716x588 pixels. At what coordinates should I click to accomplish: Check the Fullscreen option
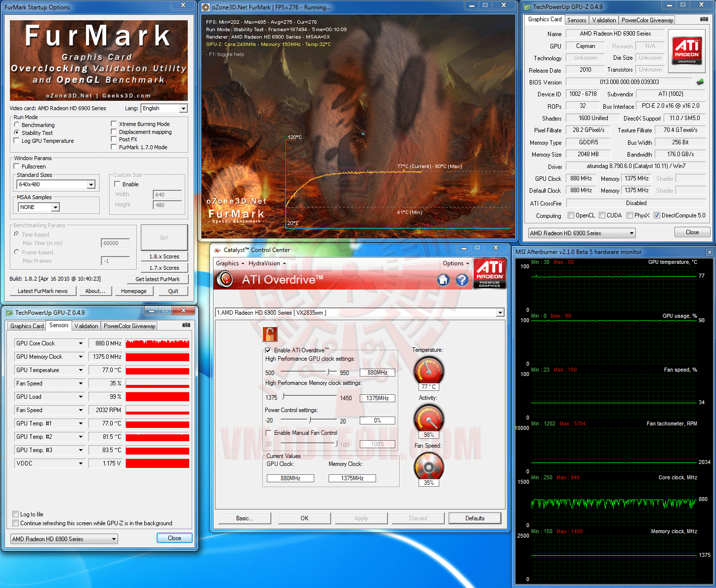(17, 167)
